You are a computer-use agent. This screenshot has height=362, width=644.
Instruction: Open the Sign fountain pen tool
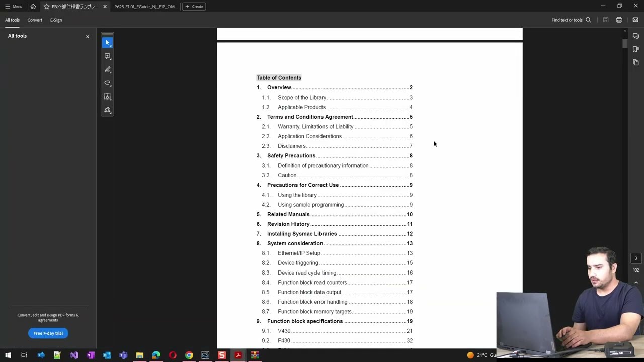[x=107, y=110]
